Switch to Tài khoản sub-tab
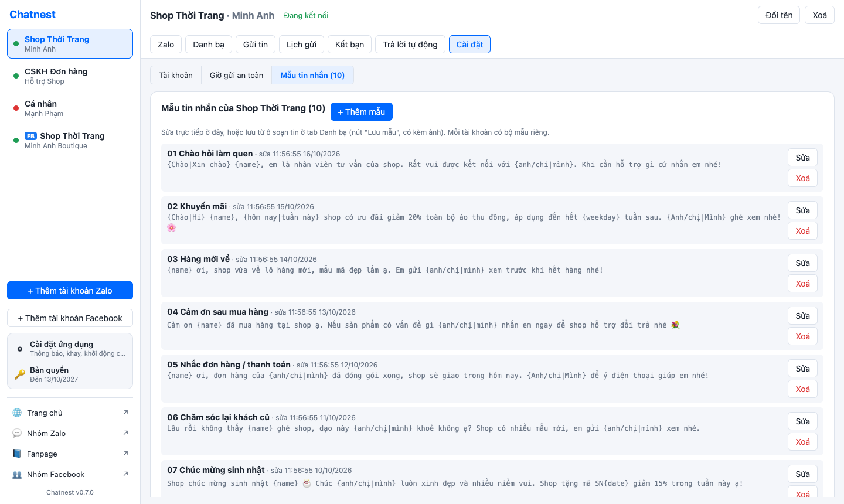Image resolution: width=844 pixels, height=504 pixels. tap(176, 75)
